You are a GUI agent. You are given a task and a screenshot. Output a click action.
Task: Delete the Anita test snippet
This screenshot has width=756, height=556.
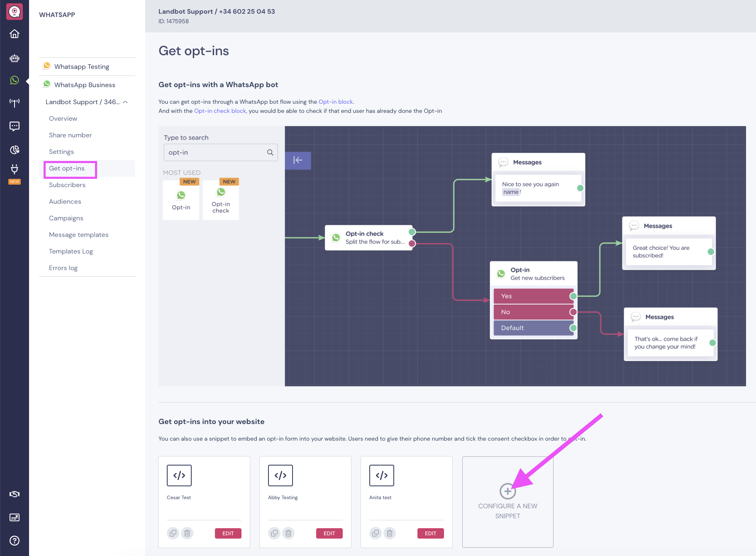pos(390,533)
